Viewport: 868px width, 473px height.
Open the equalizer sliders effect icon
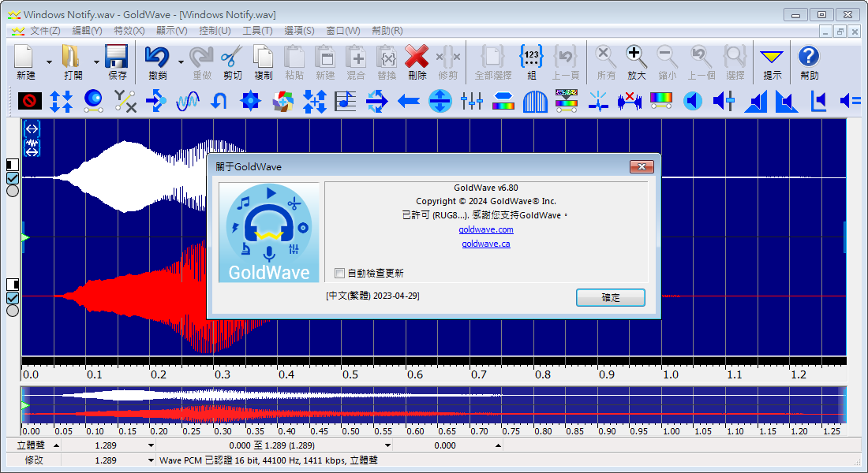471,101
